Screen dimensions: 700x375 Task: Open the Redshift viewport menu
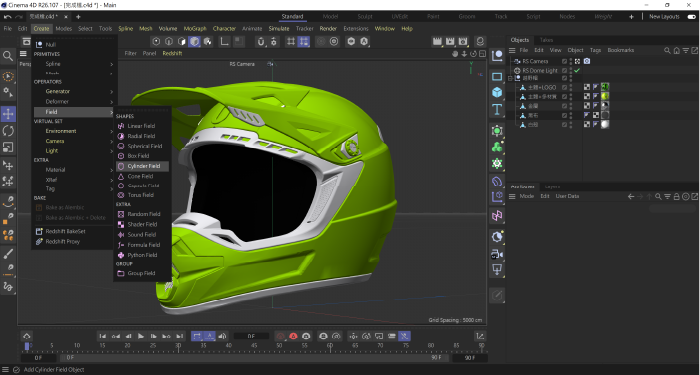click(x=172, y=53)
